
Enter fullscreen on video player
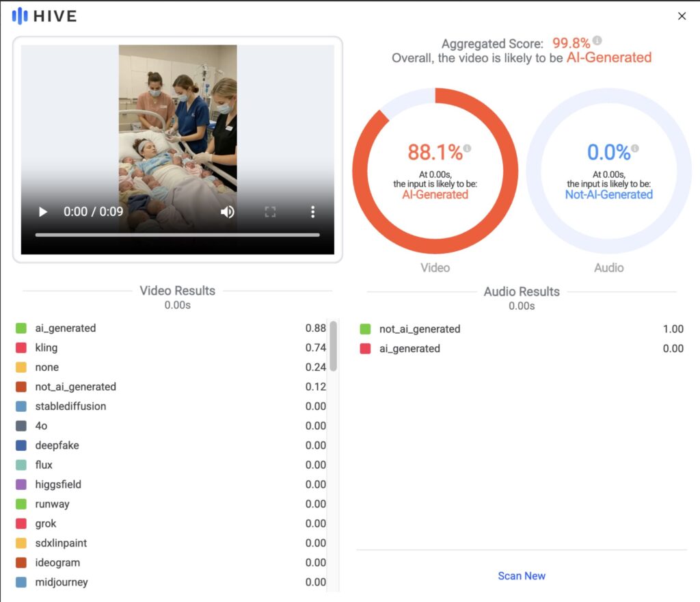click(x=270, y=211)
